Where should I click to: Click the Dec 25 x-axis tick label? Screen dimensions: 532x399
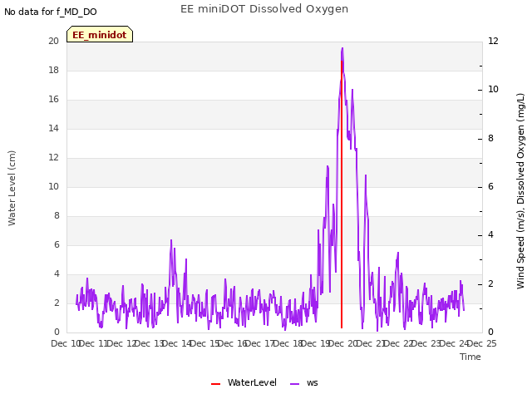[482, 343]
